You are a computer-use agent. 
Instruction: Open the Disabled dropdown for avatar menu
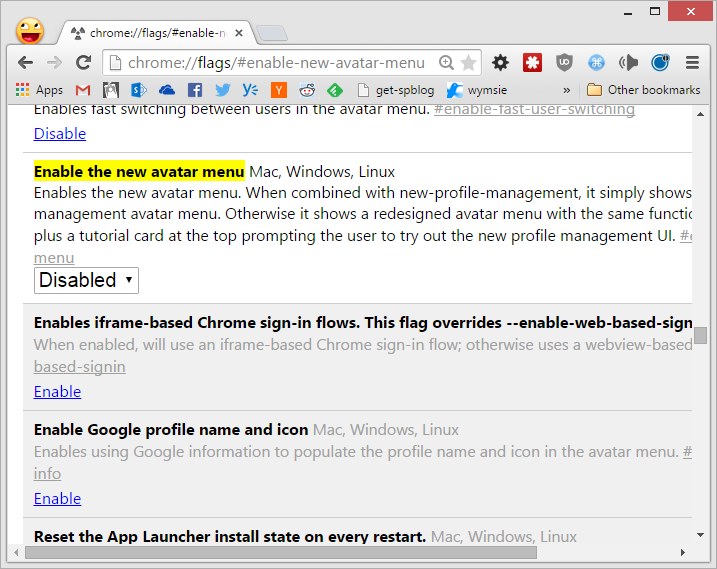pos(86,280)
